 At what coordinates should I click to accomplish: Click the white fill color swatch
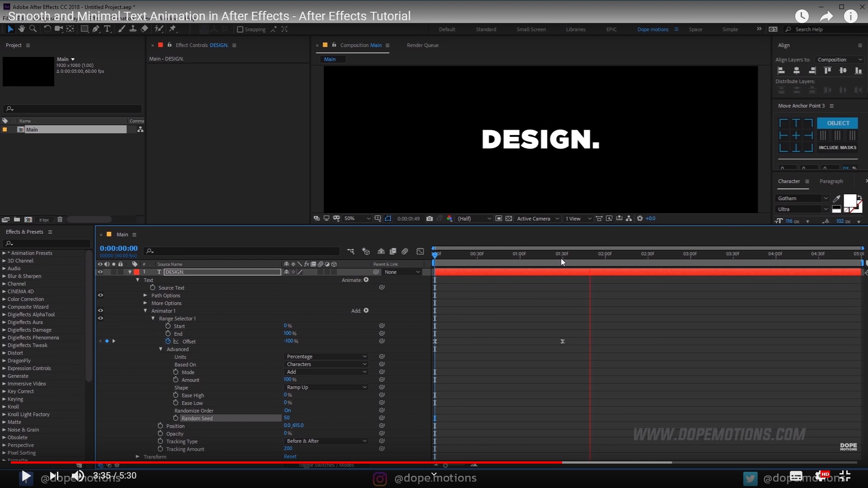click(x=849, y=201)
